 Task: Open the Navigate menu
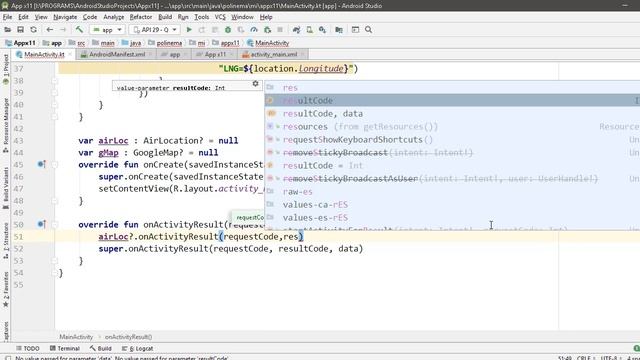65,17
